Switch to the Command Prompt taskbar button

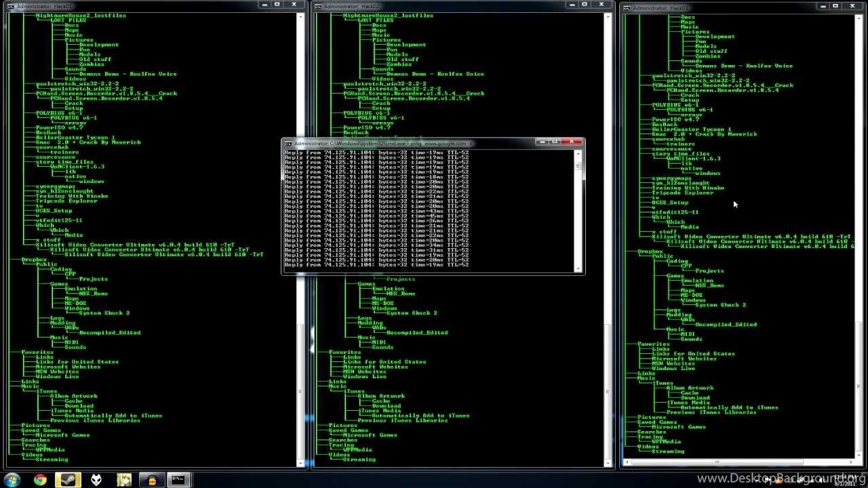tap(179, 480)
